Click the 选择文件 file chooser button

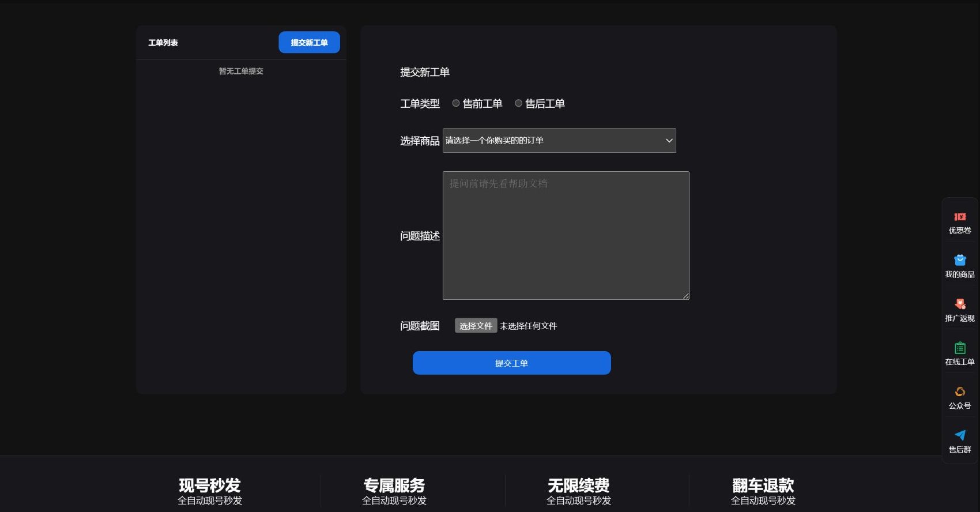point(476,326)
